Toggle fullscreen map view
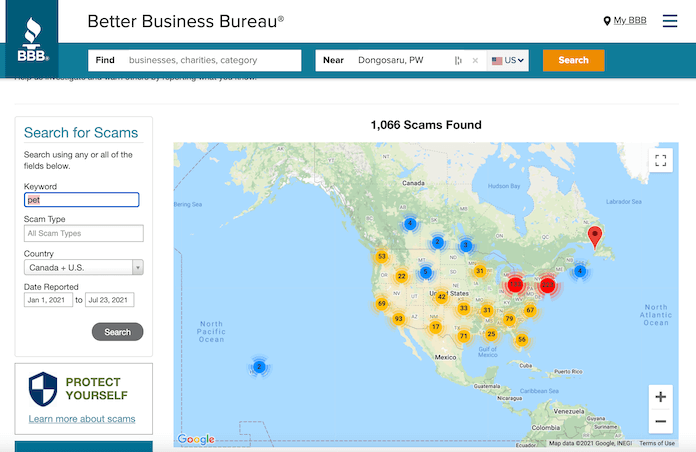Image resolution: width=696 pixels, height=452 pixels. coord(660,160)
